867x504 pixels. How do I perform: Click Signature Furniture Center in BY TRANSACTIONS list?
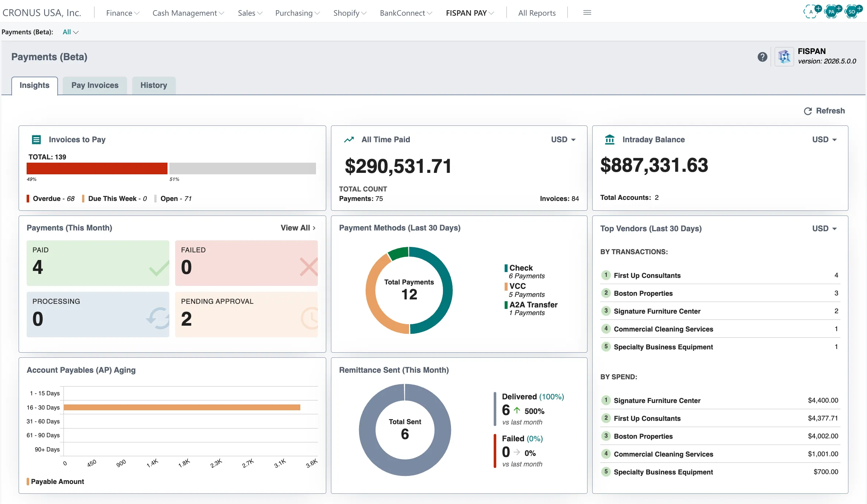click(x=657, y=311)
